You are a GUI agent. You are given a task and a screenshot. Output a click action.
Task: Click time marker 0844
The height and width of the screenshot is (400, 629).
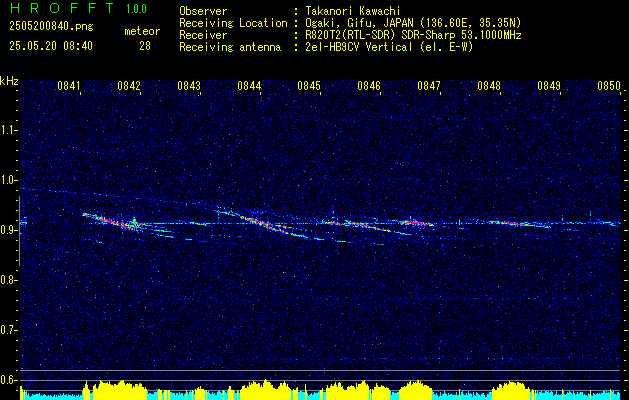click(249, 86)
